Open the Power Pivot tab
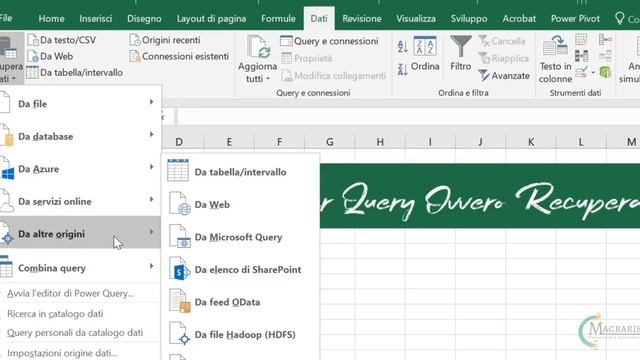Image resolution: width=640 pixels, height=360 pixels. click(x=575, y=19)
